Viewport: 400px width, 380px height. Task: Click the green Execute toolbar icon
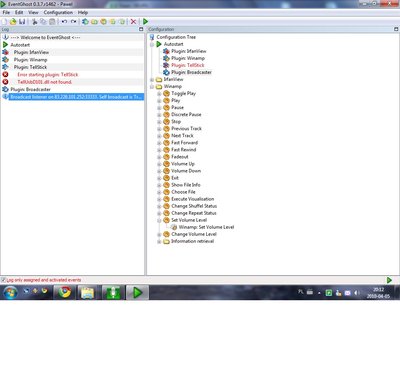[x=145, y=22]
